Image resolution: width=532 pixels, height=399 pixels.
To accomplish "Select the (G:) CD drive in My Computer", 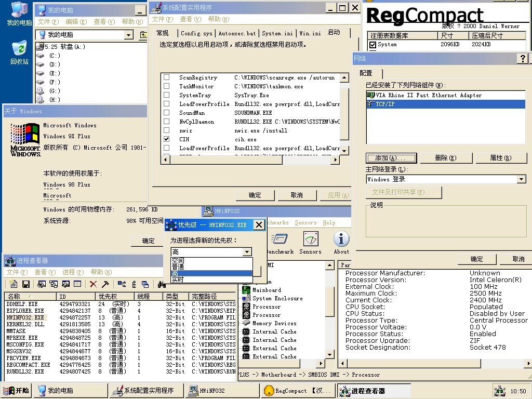I will click(x=48, y=91).
